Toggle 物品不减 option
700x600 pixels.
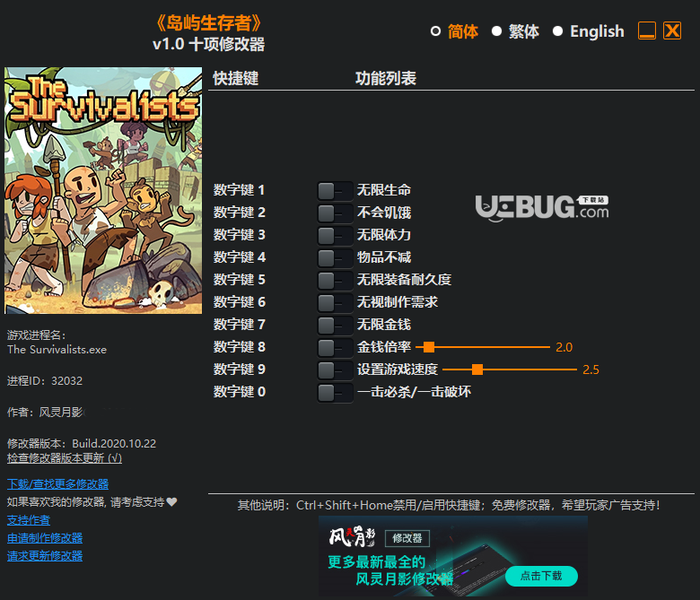coord(335,257)
